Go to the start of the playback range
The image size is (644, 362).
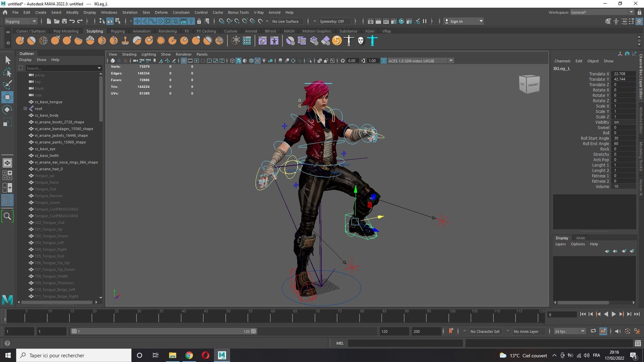point(582,314)
